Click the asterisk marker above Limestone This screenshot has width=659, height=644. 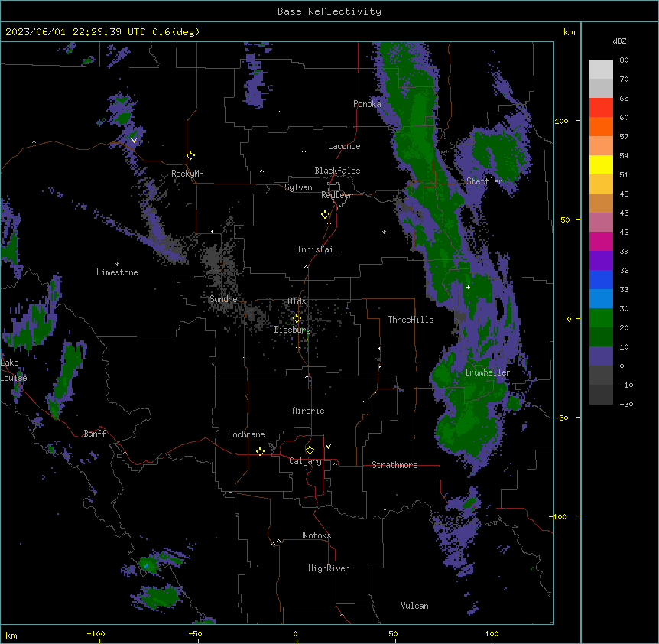pyautogui.click(x=117, y=265)
